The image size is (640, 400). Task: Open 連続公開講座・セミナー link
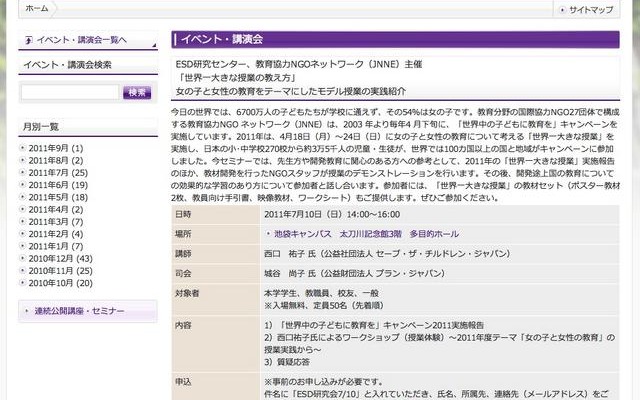(x=79, y=311)
